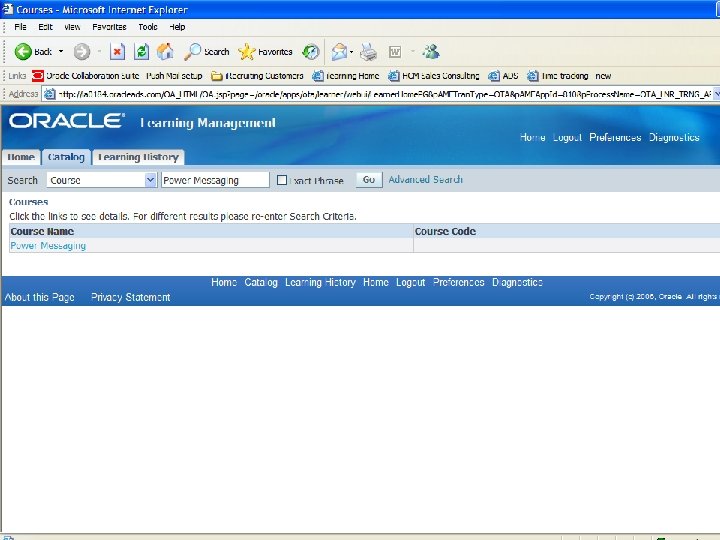The height and width of the screenshot is (540, 720).
Task: Click Diagnostics in the footer links
Action: coord(518,282)
